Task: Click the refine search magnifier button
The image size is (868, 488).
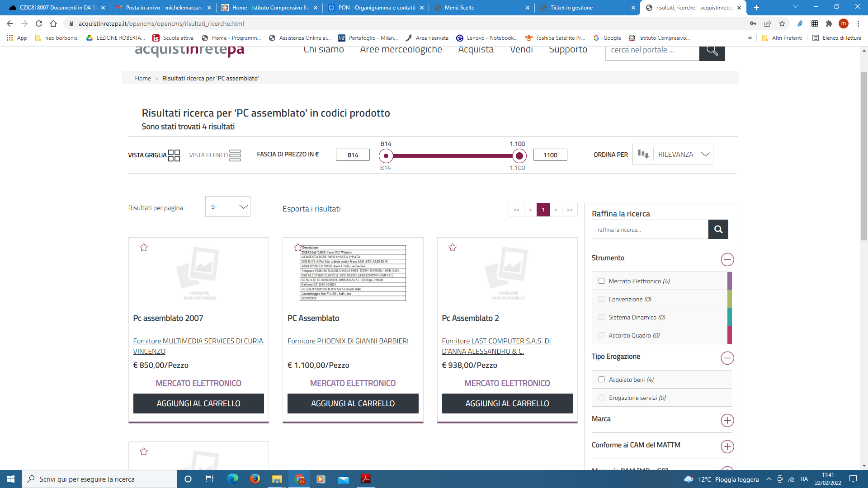Action: pyautogui.click(x=718, y=230)
